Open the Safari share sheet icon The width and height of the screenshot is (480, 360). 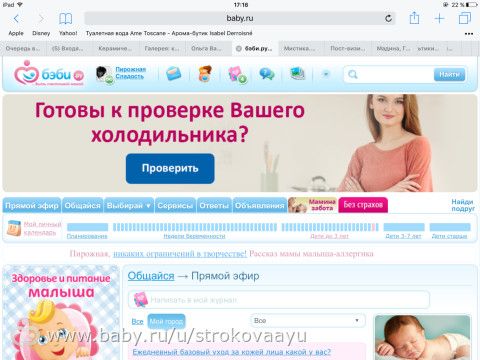(414, 18)
